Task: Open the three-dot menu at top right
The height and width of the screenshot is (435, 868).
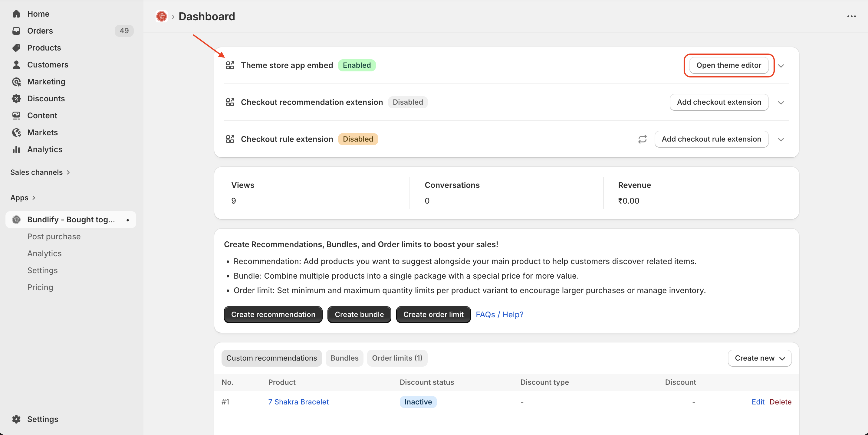Action: (851, 16)
